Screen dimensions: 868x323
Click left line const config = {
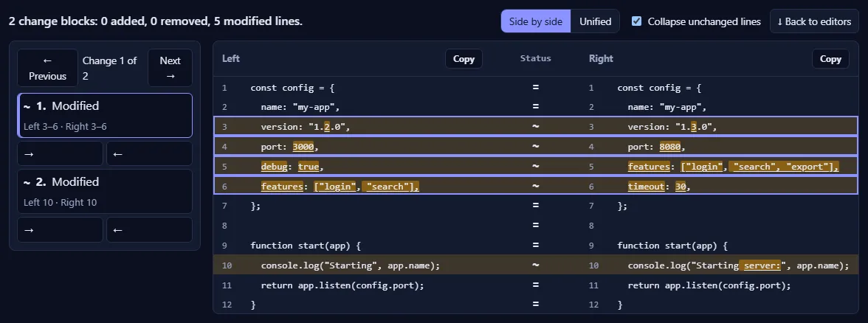(x=292, y=87)
